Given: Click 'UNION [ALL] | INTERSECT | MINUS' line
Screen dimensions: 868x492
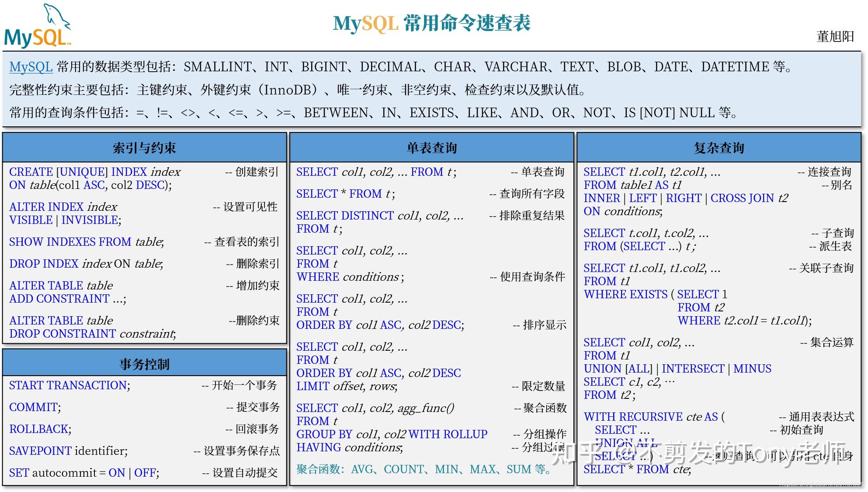Looking at the screenshot, I should point(677,369).
